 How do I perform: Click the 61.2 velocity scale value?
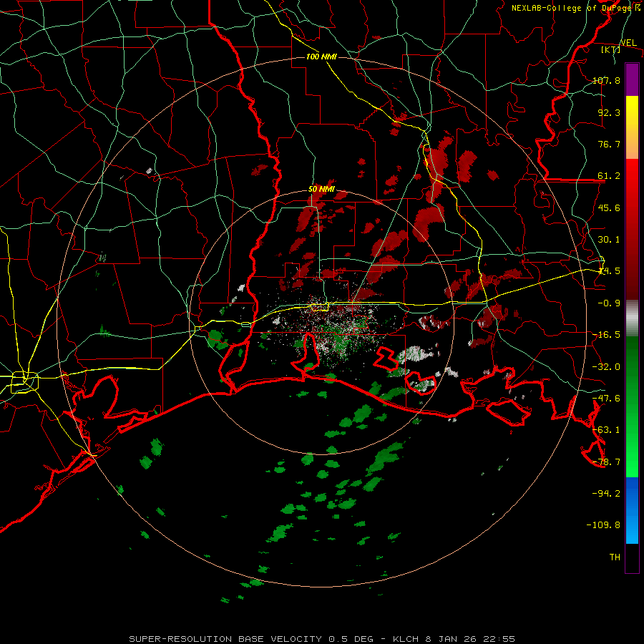click(x=609, y=176)
